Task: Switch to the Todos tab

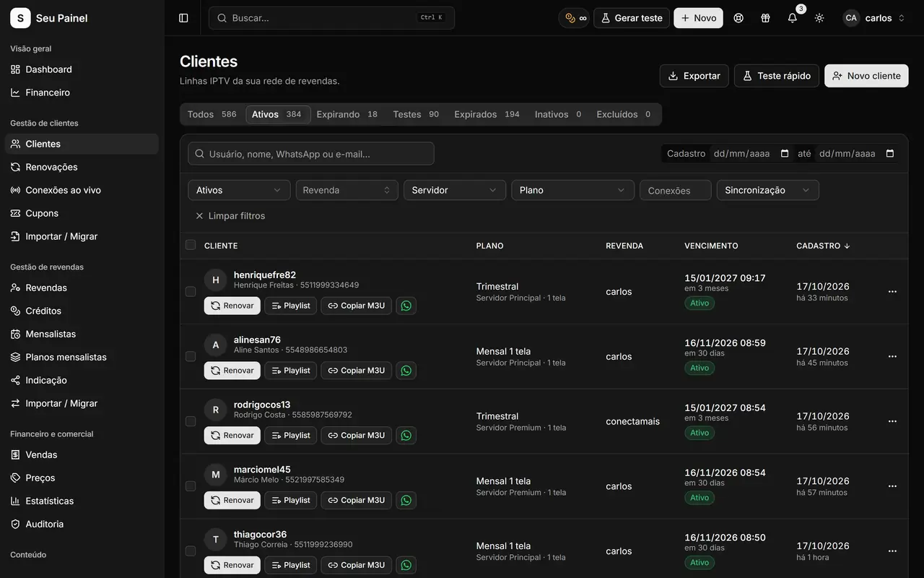Action: pos(212,114)
